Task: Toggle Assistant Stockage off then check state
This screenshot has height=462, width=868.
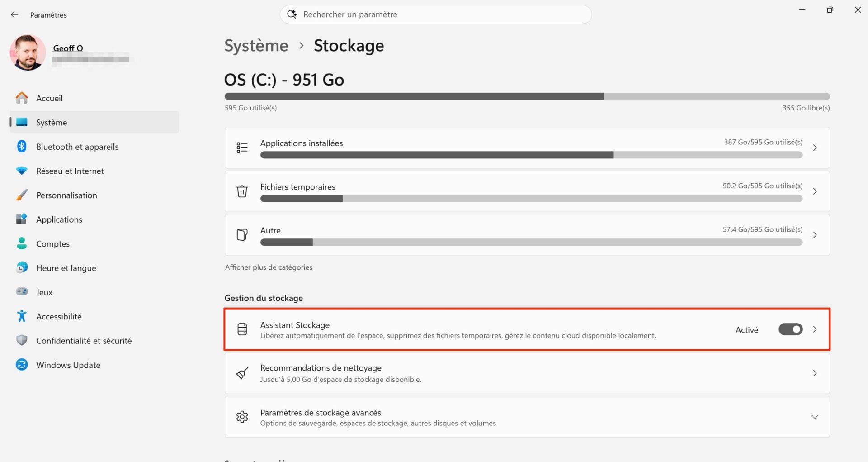Action: [790, 329]
